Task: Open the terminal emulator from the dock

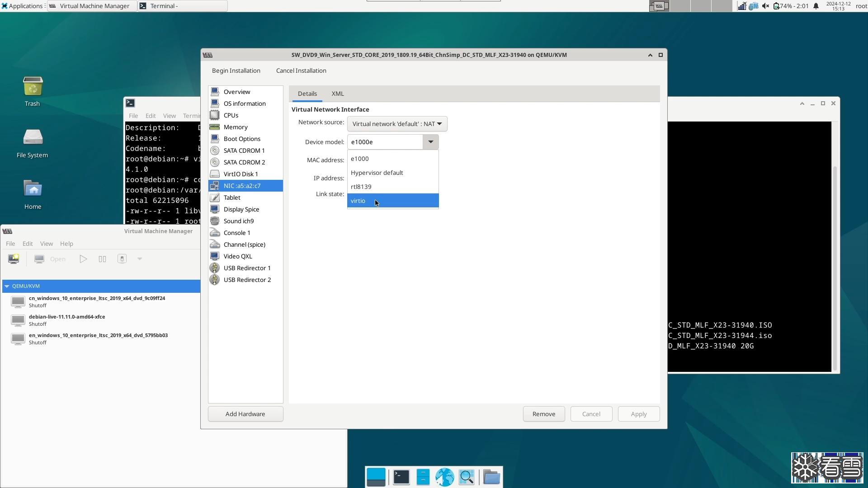Action: pyautogui.click(x=401, y=477)
